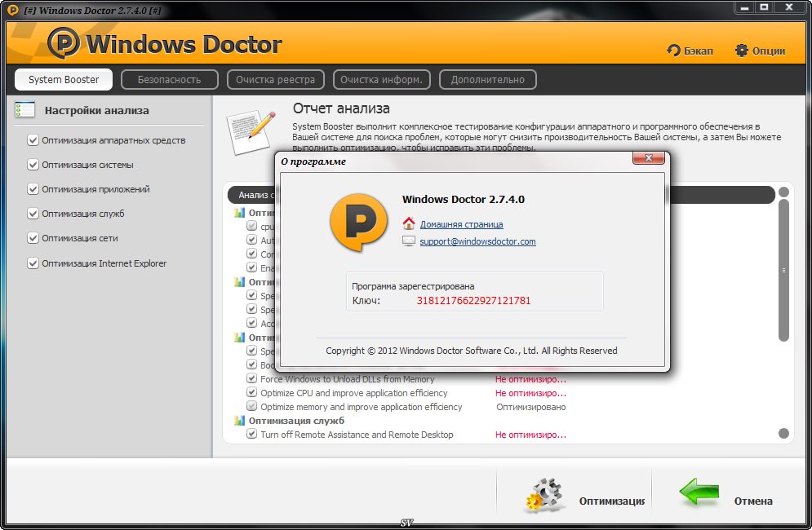This screenshot has height=530, width=812.
Task: Click the Опции gear icon
Action: 742,51
